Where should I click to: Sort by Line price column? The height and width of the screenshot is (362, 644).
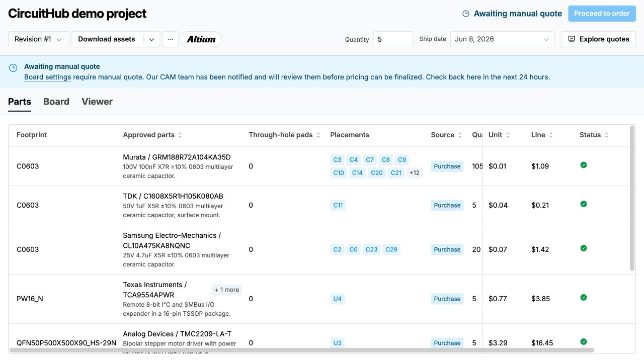pyautogui.click(x=551, y=135)
